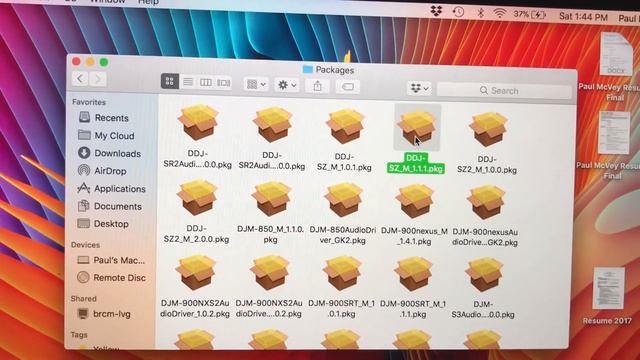Select highlighted DDJ-SZ_M_1.1.1.pkg package icon
The width and height of the screenshot is (640, 360).
417,127
